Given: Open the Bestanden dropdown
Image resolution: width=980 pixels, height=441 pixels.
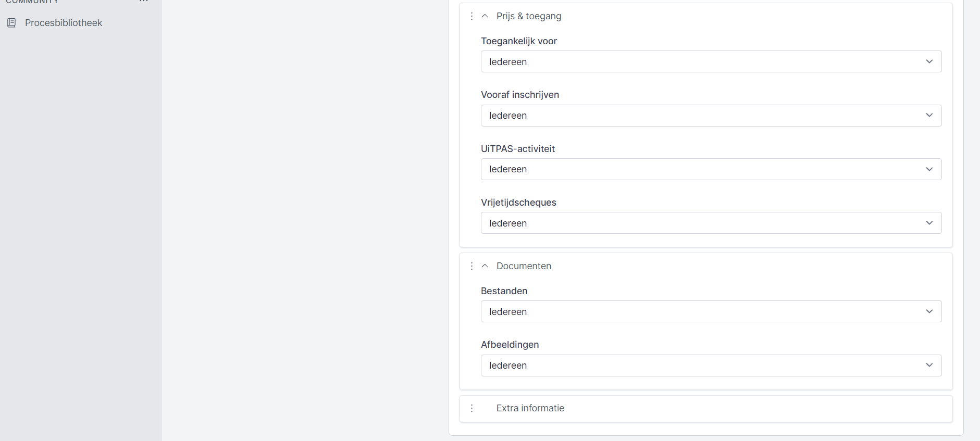Looking at the screenshot, I should [711, 311].
